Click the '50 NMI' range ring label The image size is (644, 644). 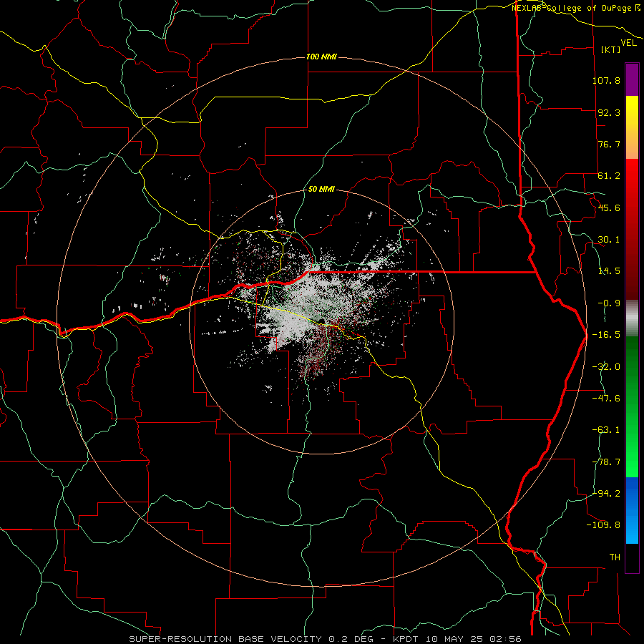(321, 189)
